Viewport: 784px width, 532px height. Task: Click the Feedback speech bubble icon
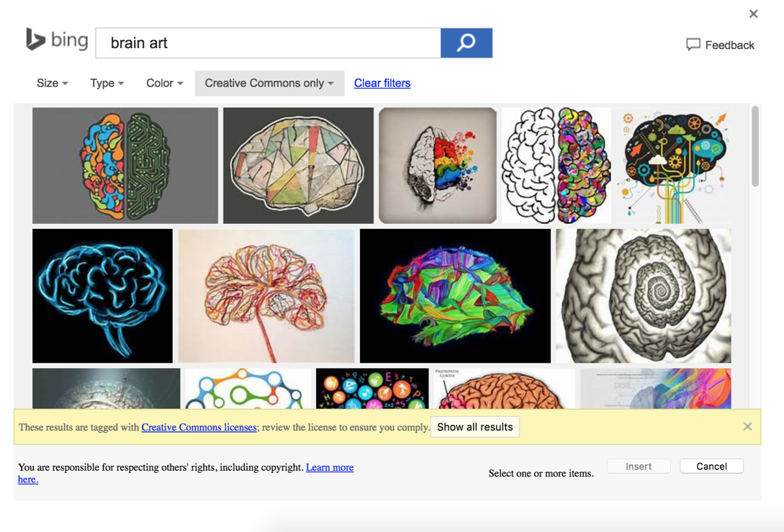692,45
